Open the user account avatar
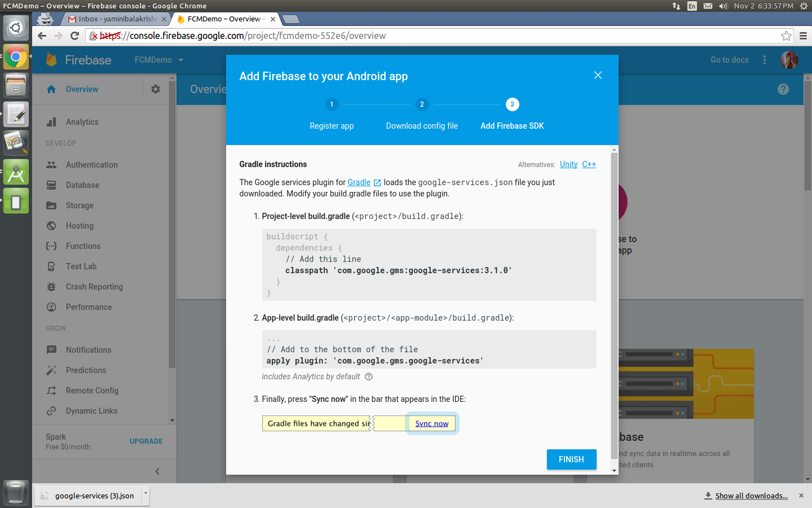This screenshot has height=508, width=812. [x=789, y=60]
